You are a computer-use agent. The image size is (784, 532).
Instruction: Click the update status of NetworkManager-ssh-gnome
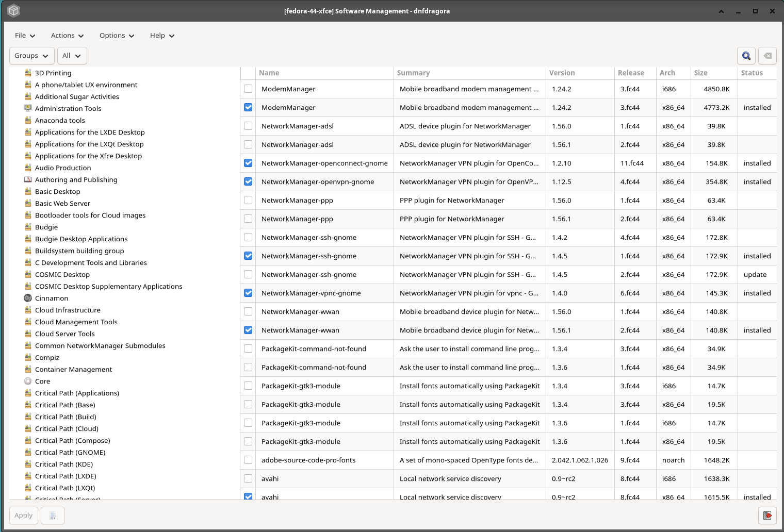click(755, 274)
